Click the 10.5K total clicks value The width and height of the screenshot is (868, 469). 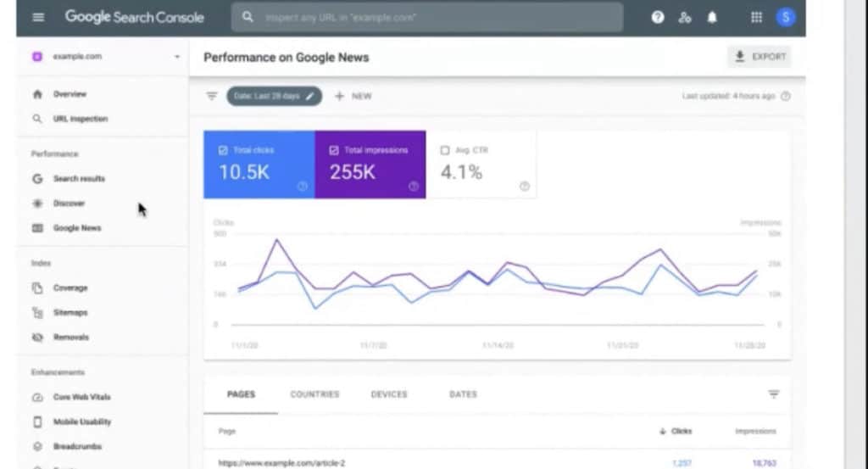pos(244,173)
